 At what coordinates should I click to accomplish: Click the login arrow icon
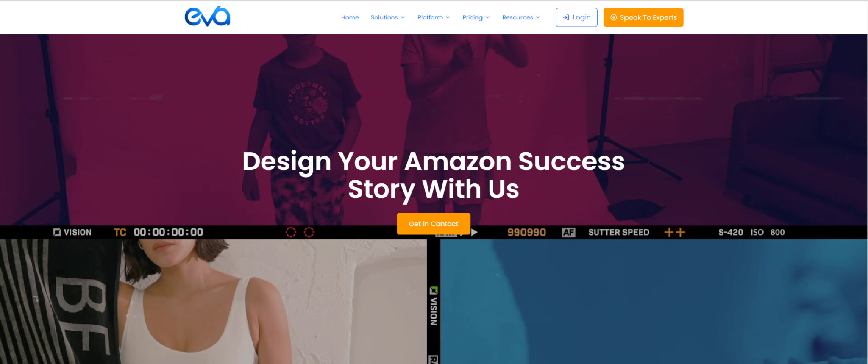point(566,17)
